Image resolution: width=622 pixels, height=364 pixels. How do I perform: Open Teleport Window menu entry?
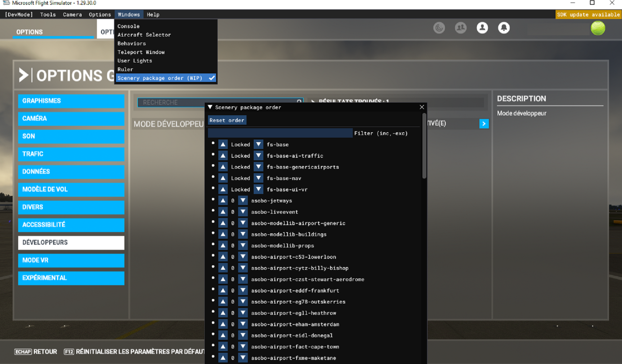tap(141, 52)
